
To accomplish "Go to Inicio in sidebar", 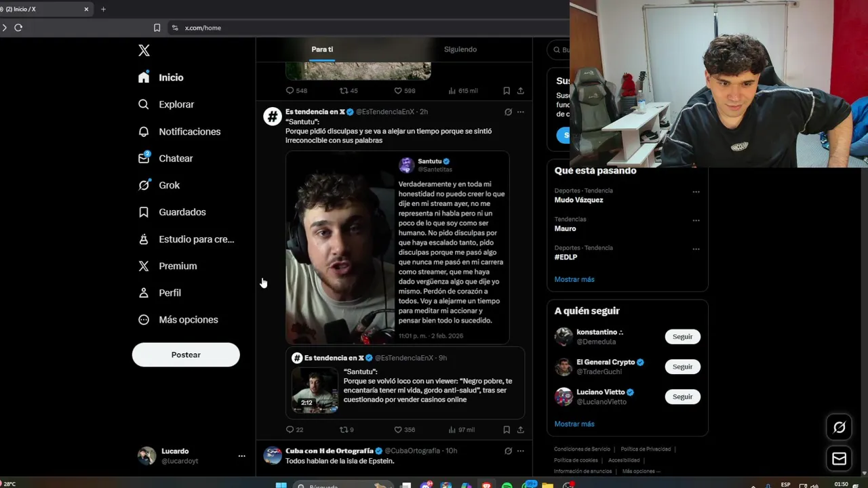I will click(161, 77).
